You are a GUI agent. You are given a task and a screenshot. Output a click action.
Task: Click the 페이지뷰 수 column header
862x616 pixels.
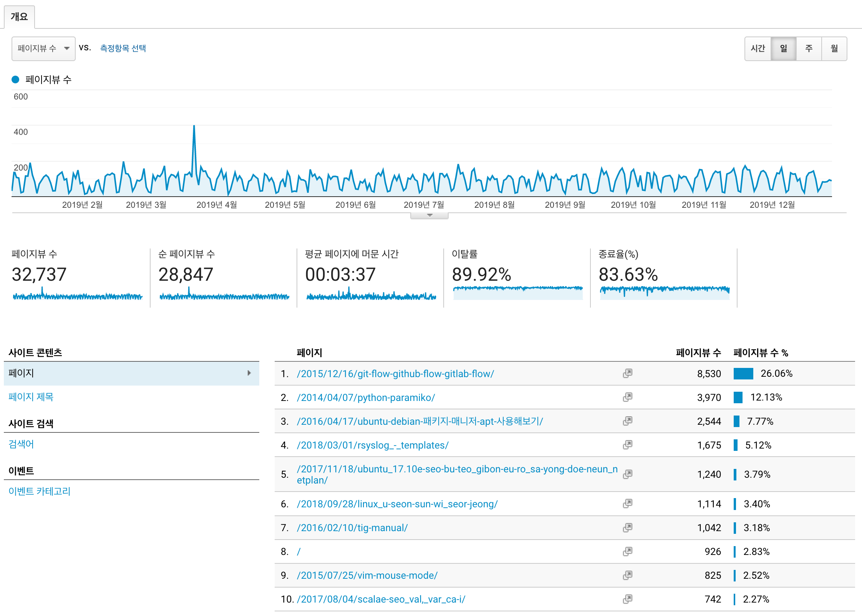tap(698, 353)
